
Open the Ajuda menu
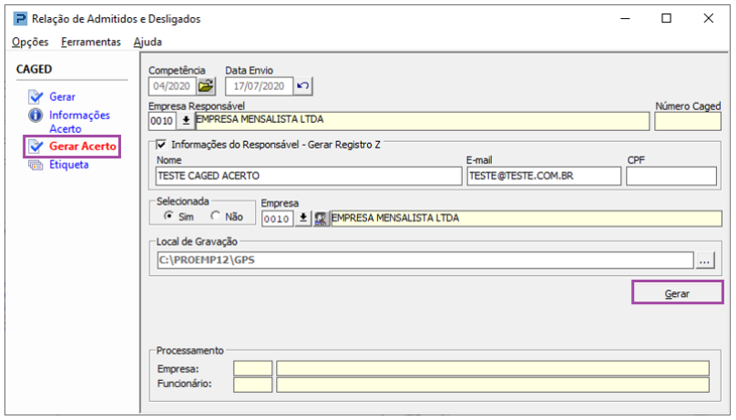(147, 42)
